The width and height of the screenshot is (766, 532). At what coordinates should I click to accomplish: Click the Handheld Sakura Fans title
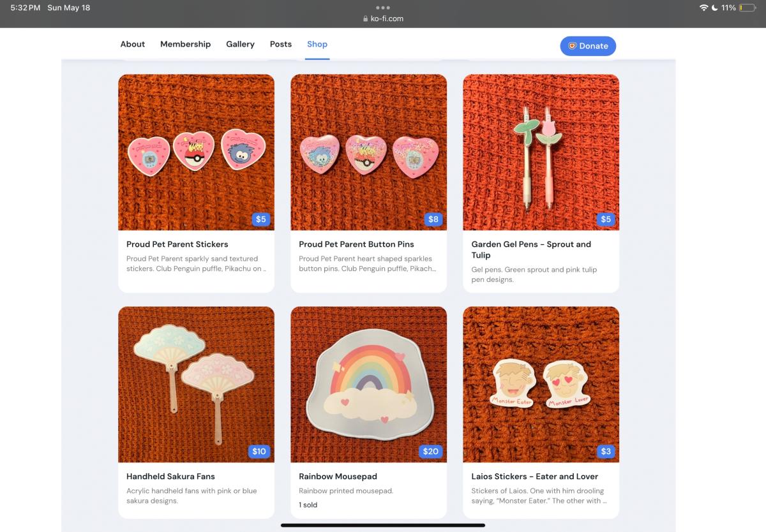[x=170, y=477]
